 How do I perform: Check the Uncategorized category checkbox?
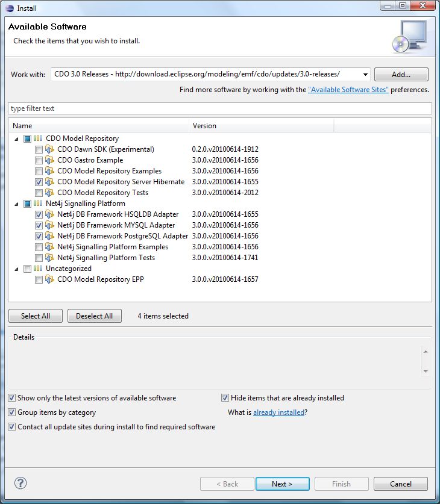[27, 269]
